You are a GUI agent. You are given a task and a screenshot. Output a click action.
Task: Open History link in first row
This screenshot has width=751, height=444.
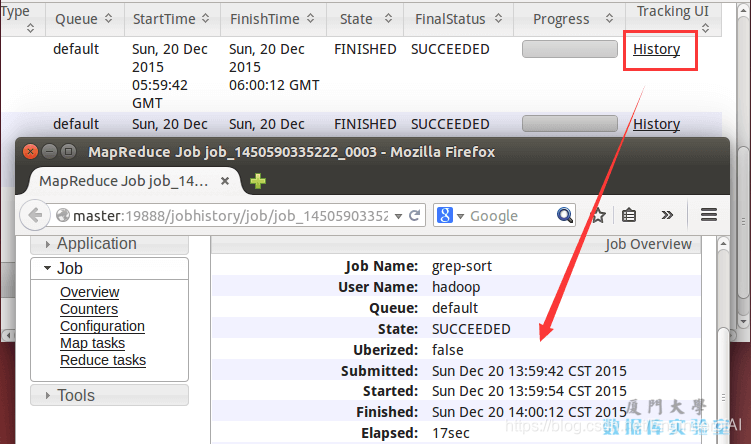pos(656,49)
